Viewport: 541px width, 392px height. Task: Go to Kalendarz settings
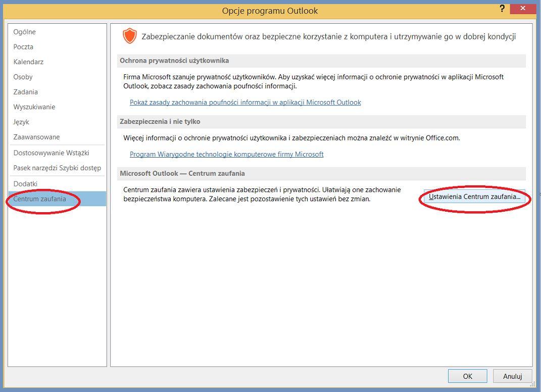57,62
